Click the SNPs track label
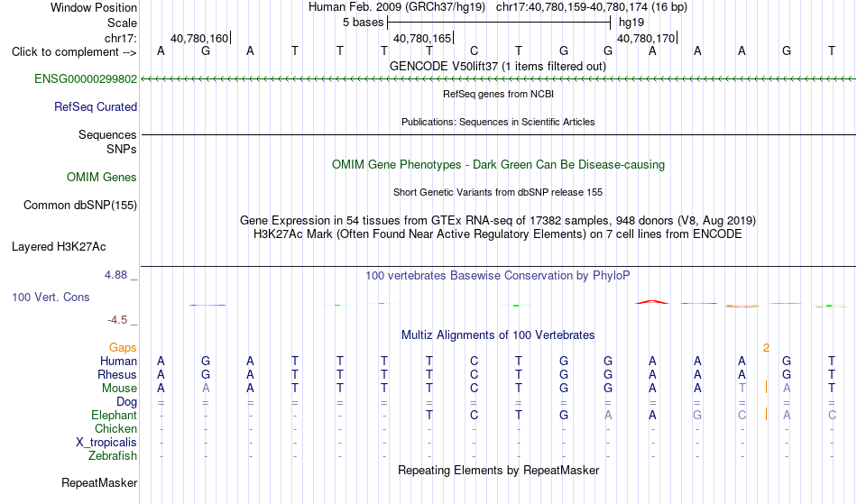 click(x=122, y=149)
